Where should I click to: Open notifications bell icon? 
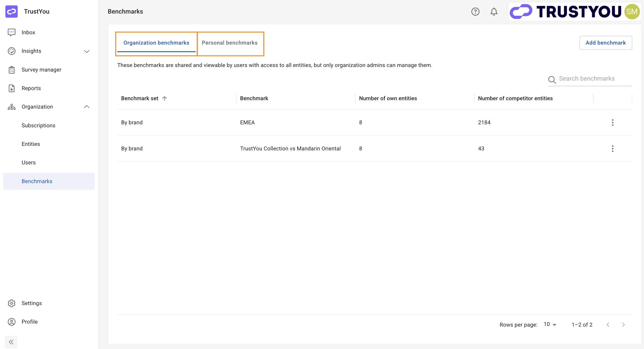pos(494,11)
